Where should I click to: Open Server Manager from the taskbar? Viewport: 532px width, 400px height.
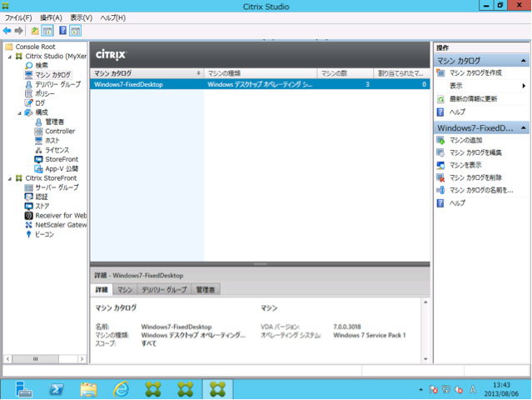pyautogui.click(x=23, y=389)
